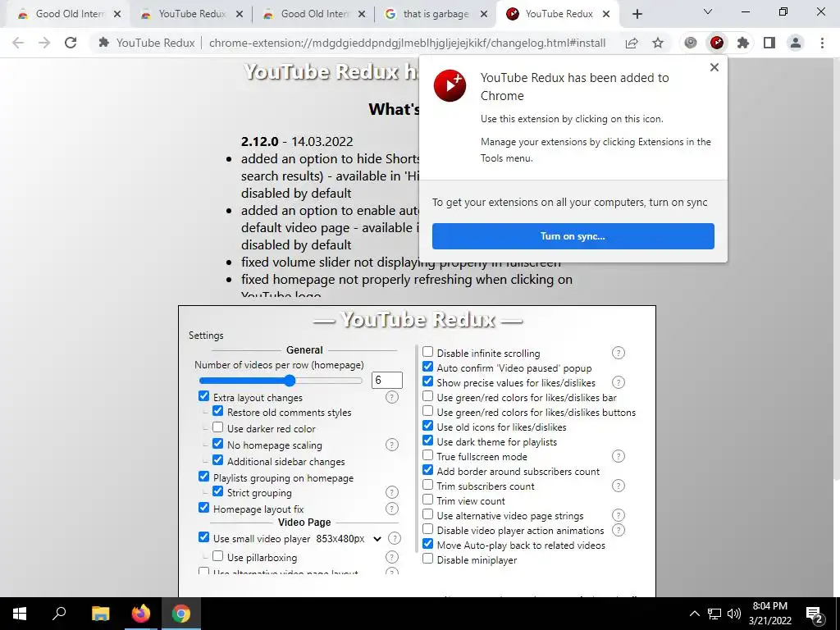The height and width of the screenshot is (630, 840).
Task: Show help for Homepage layout fix
Action: point(392,509)
